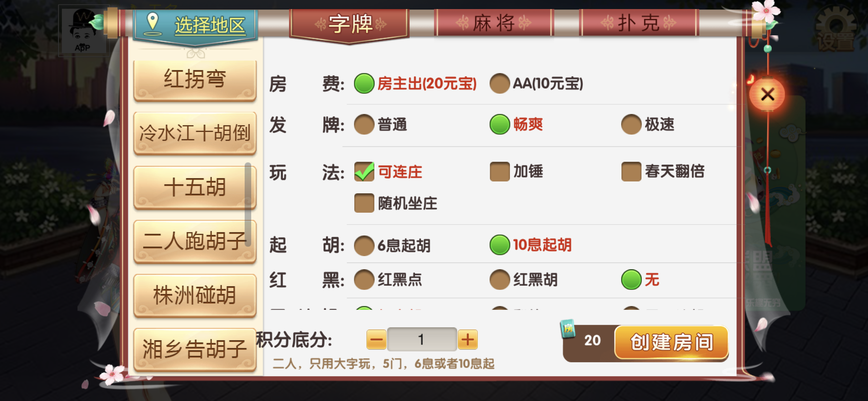Choose 极速 dealing speed
This screenshot has height=401, width=868.
coord(631,125)
